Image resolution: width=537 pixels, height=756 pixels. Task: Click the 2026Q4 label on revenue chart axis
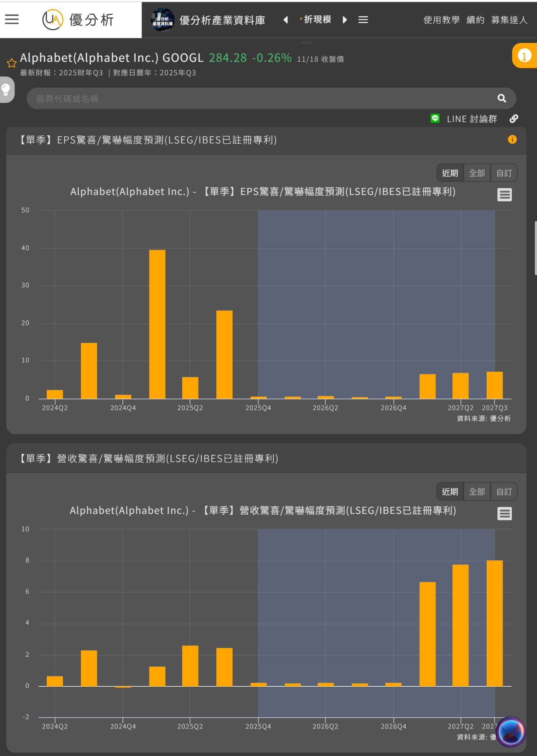393,726
